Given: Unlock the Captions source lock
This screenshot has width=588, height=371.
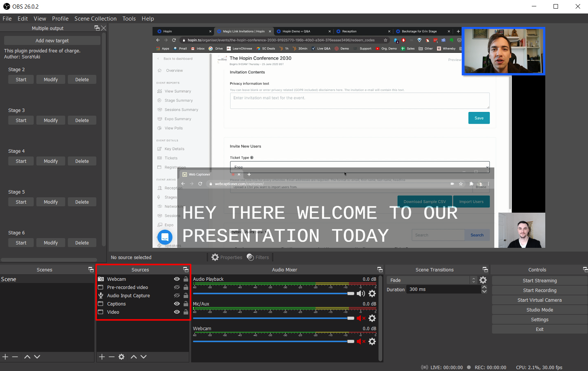Looking at the screenshot, I should tap(186, 304).
